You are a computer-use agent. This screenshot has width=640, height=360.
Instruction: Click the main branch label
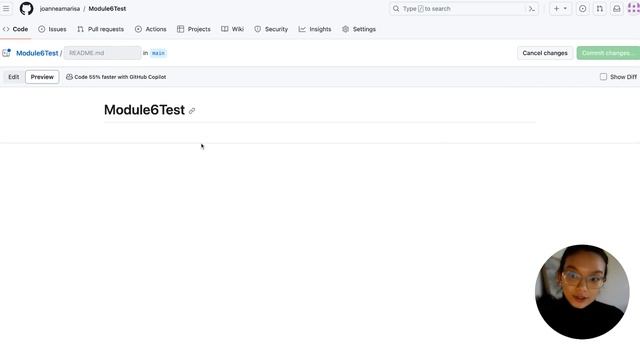click(x=158, y=53)
